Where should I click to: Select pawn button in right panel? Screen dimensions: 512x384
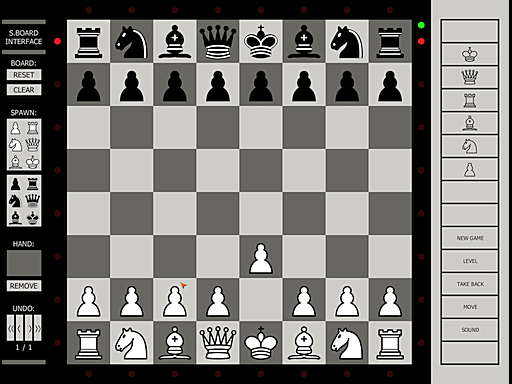click(x=470, y=169)
